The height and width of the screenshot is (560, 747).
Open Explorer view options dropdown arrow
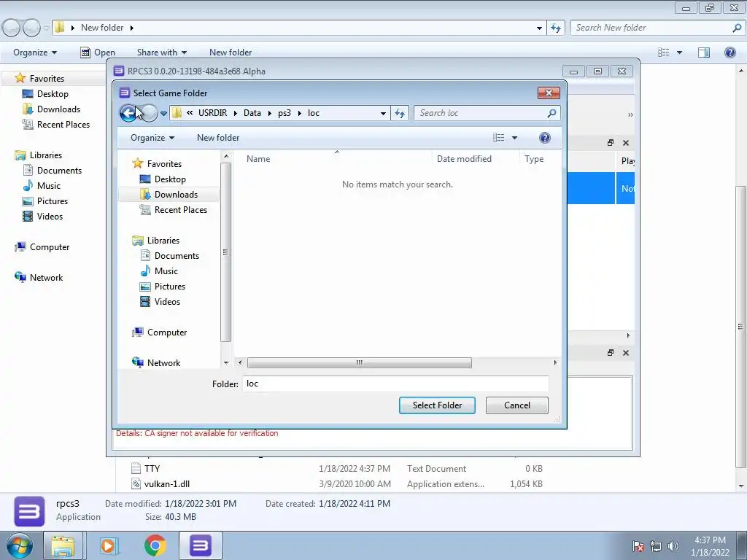click(679, 52)
